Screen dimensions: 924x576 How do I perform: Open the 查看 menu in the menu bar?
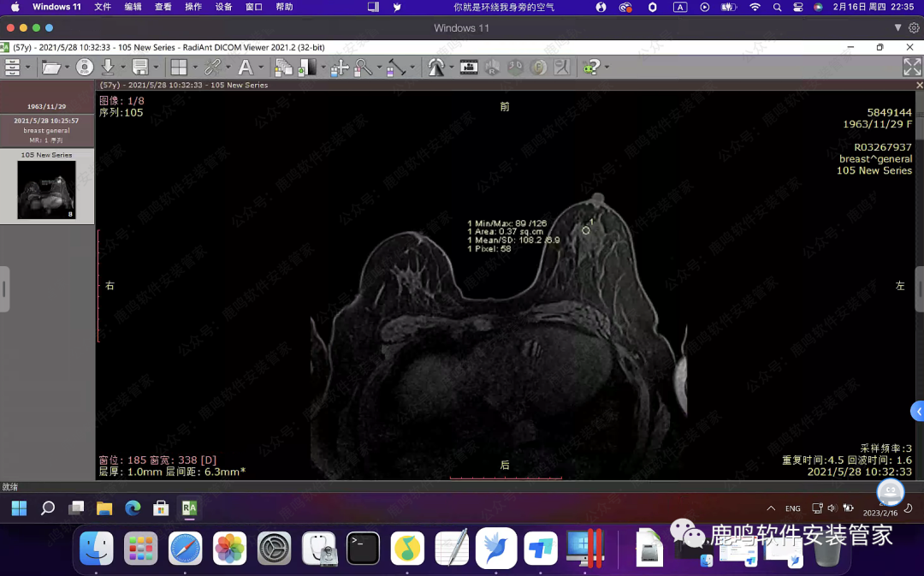point(163,7)
